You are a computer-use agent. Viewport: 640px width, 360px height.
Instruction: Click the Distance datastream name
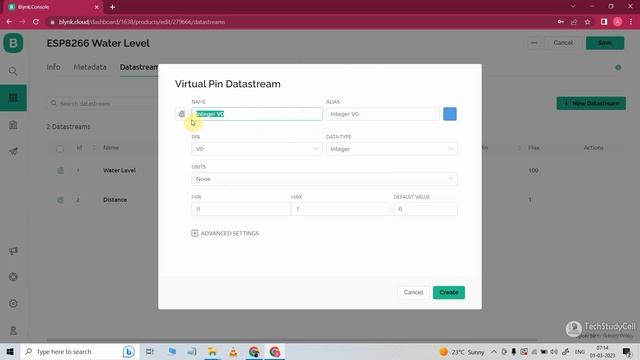click(115, 200)
